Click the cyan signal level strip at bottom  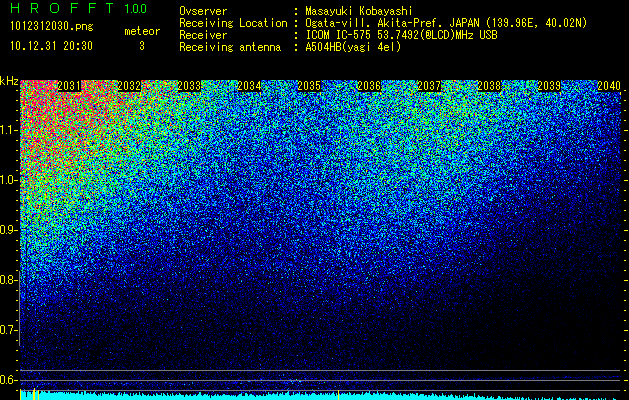(x=320, y=396)
